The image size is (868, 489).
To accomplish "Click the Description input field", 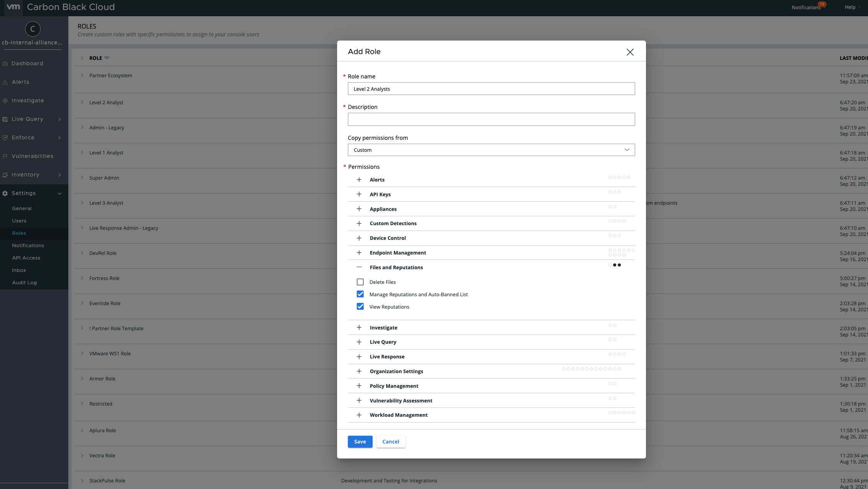I will point(491,119).
